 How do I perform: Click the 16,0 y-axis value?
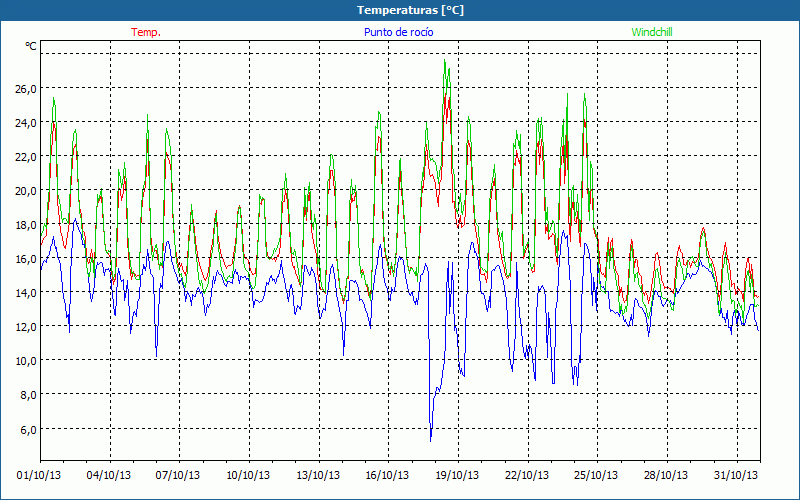tap(26, 259)
